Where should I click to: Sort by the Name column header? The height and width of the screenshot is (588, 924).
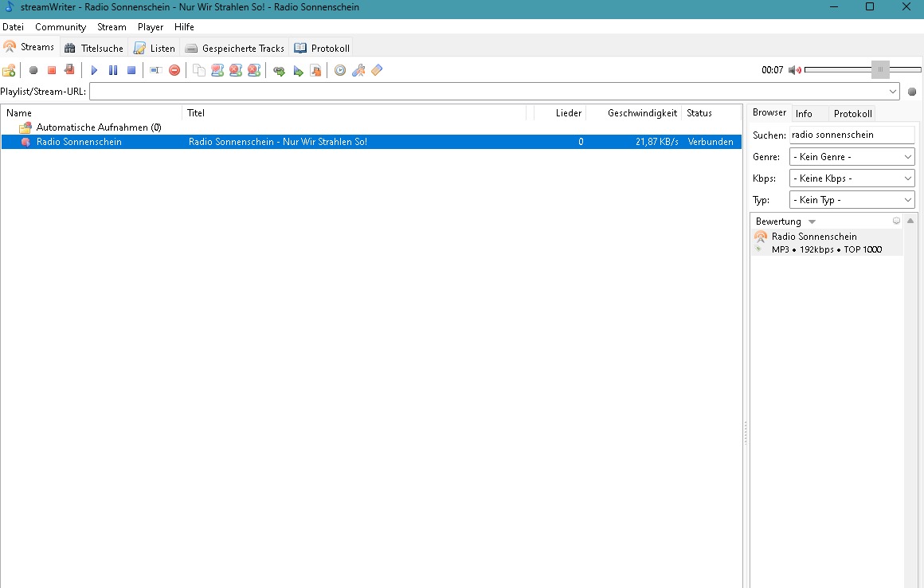[93, 113]
